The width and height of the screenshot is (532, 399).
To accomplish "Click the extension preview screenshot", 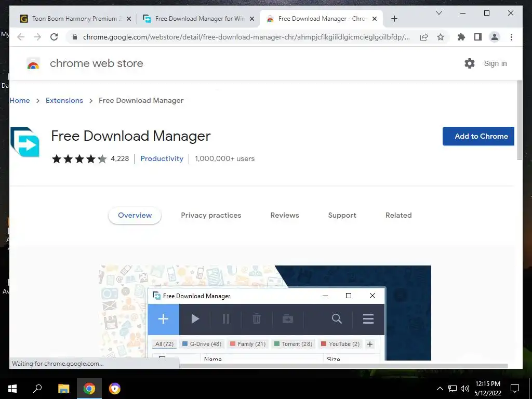I will pos(265,313).
